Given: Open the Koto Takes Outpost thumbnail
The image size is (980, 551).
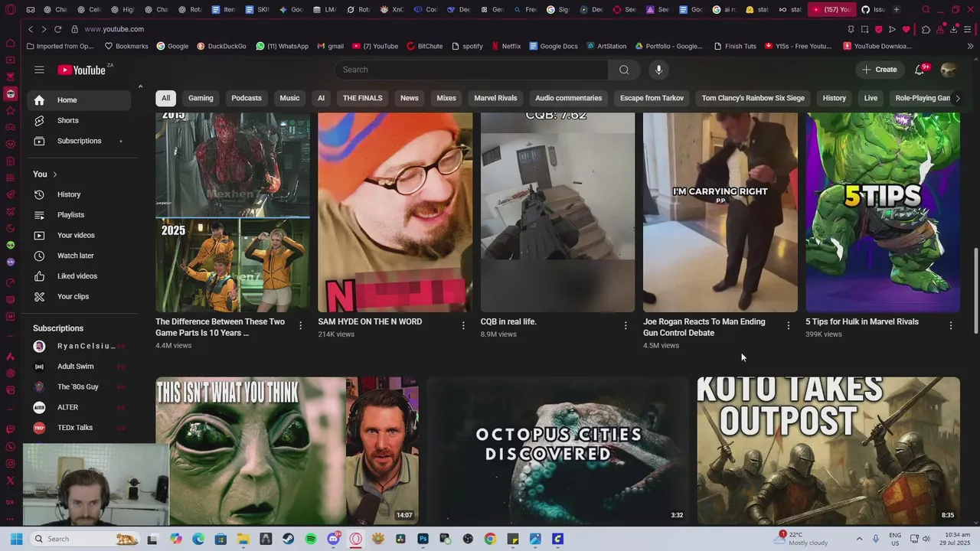Looking at the screenshot, I should [828, 450].
